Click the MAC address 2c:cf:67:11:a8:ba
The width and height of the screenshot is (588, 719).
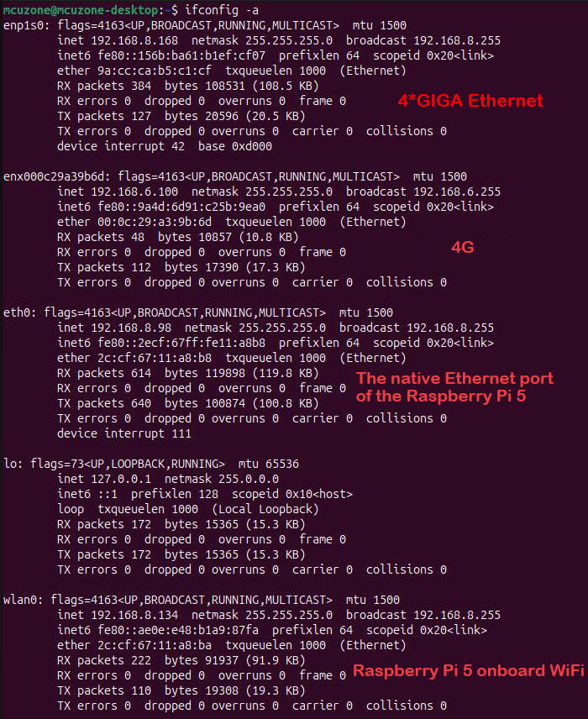[x=155, y=645]
